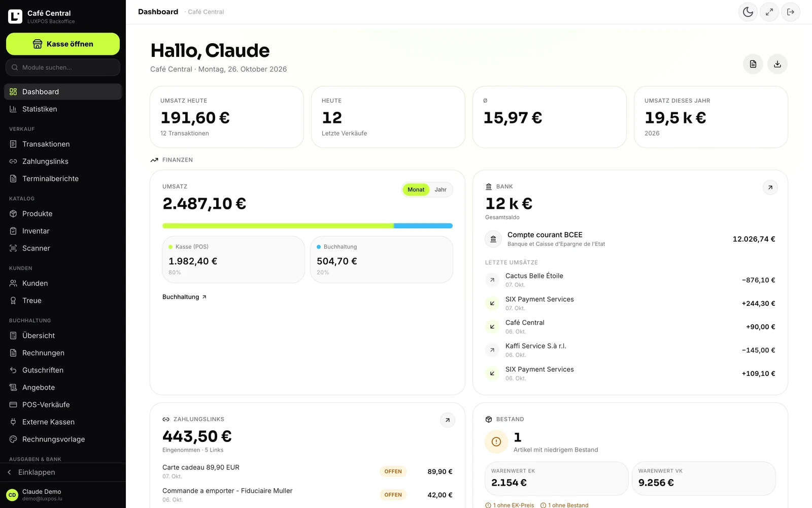The width and height of the screenshot is (812, 508).
Task: Open Terminalberichte in the sidebar
Action: (x=63, y=179)
